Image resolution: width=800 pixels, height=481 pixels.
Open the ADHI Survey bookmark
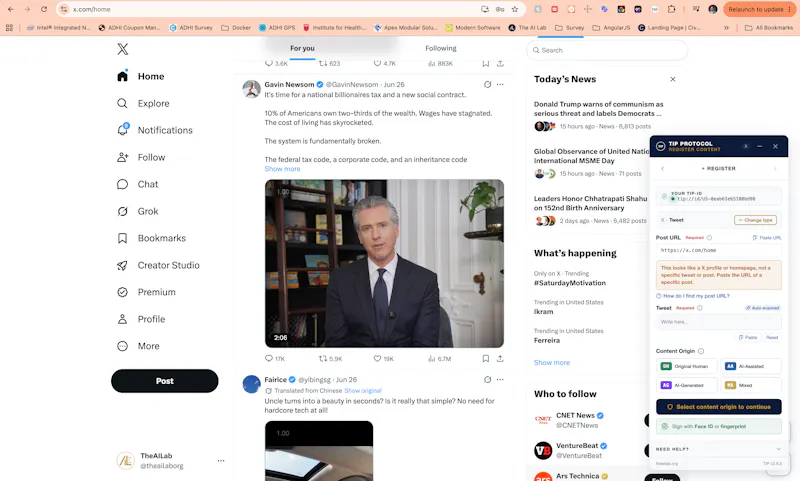tap(191, 28)
